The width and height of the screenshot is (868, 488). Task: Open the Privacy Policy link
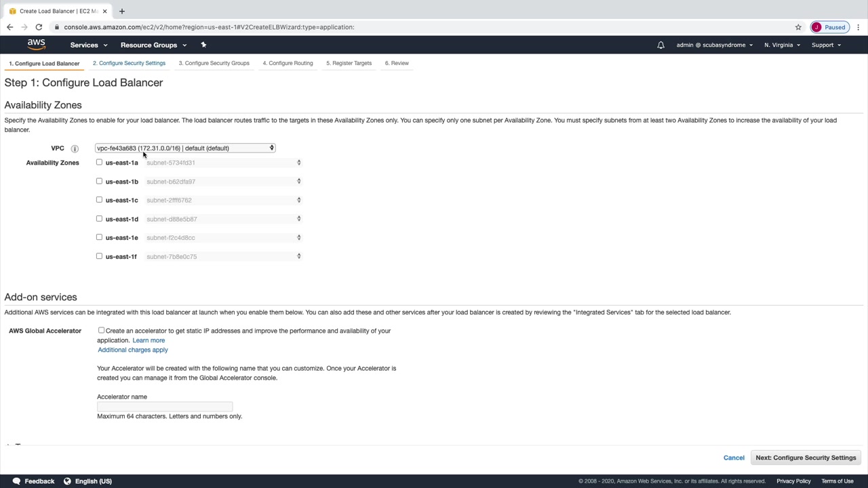tap(793, 481)
